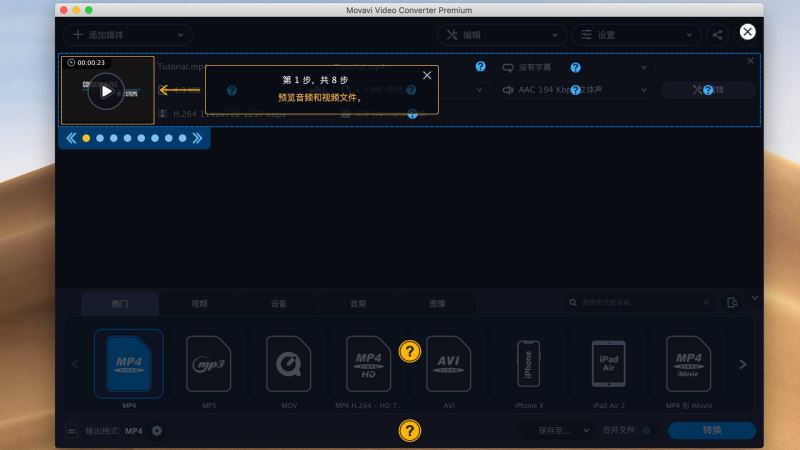Show earlier format presets with the left arrow
This screenshot has width=800, height=450.
pos(75,364)
